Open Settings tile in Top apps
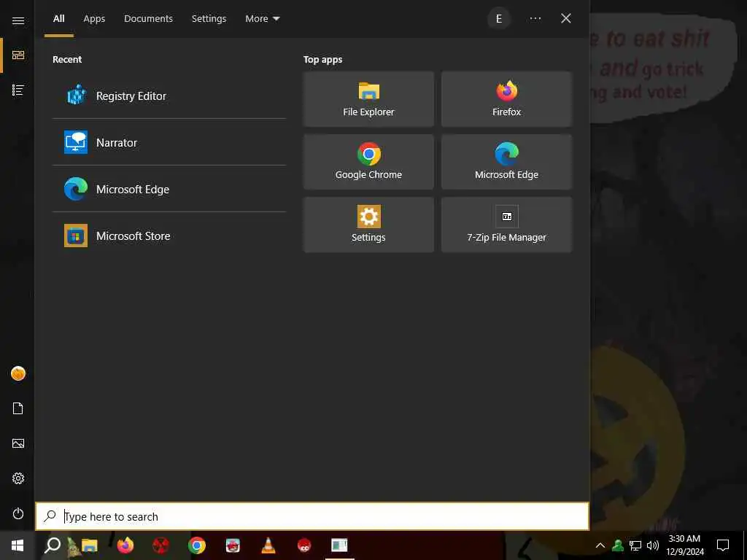The height and width of the screenshot is (560, 747). point(368,225)
